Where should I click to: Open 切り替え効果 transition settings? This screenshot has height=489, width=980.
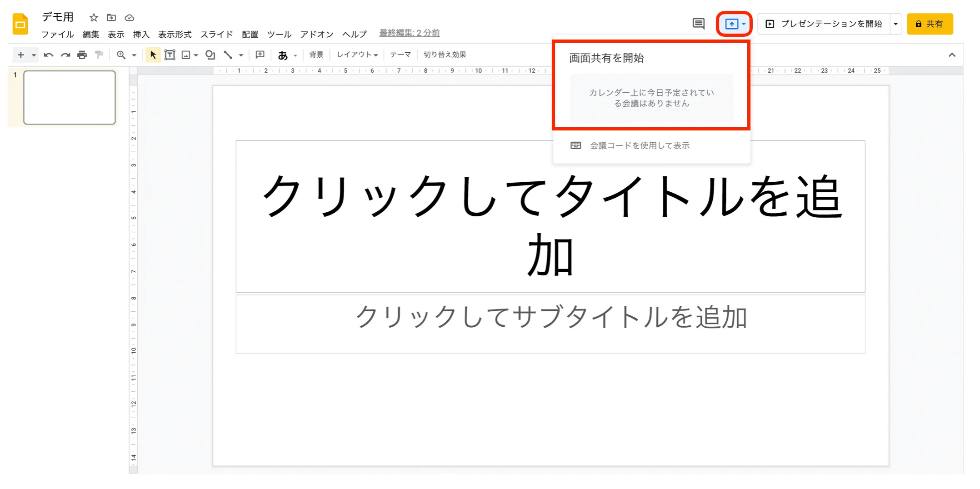tap(445, 55)
